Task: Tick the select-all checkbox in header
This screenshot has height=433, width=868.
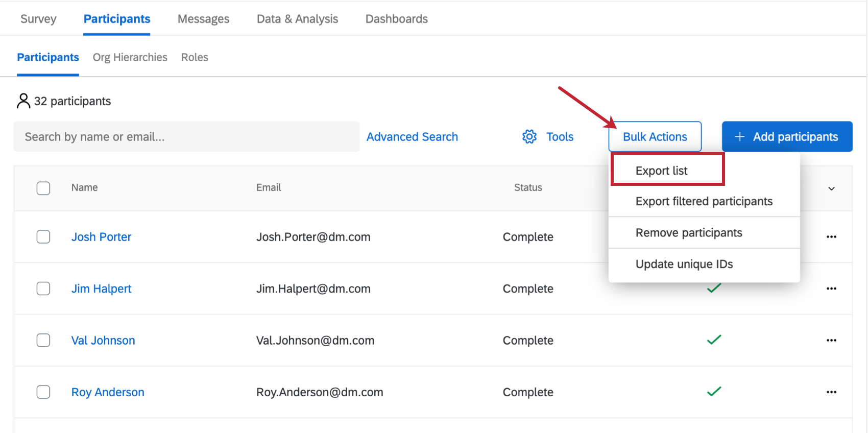Action: coord(43,188)
